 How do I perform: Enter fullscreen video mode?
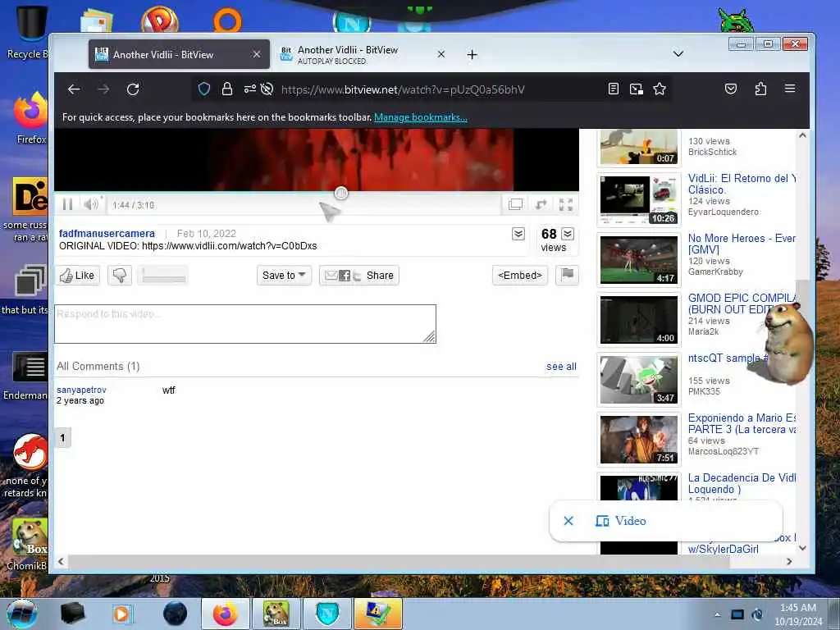(x=566, y=204)
